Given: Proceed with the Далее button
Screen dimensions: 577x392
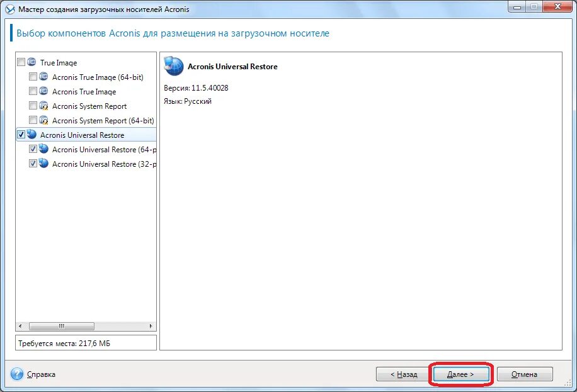Looking at the screenshot, I should [460, 374].
